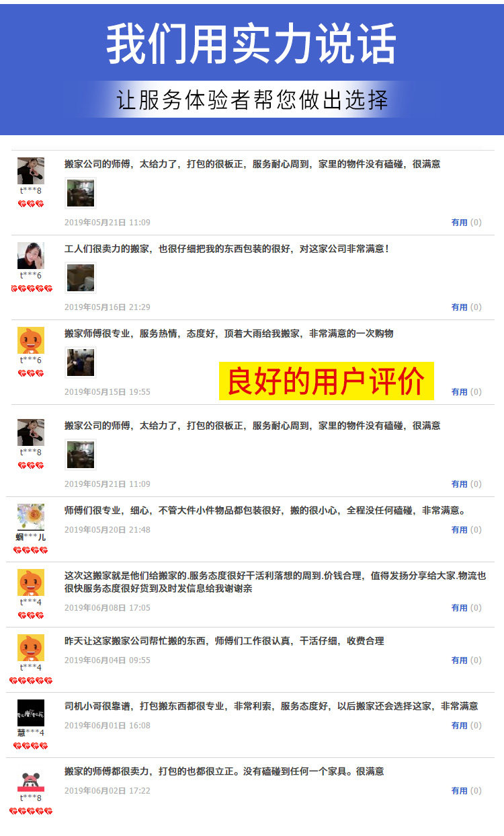
Task: Click the flower avatar of user 蝈***儿
Action: point(30,517)
